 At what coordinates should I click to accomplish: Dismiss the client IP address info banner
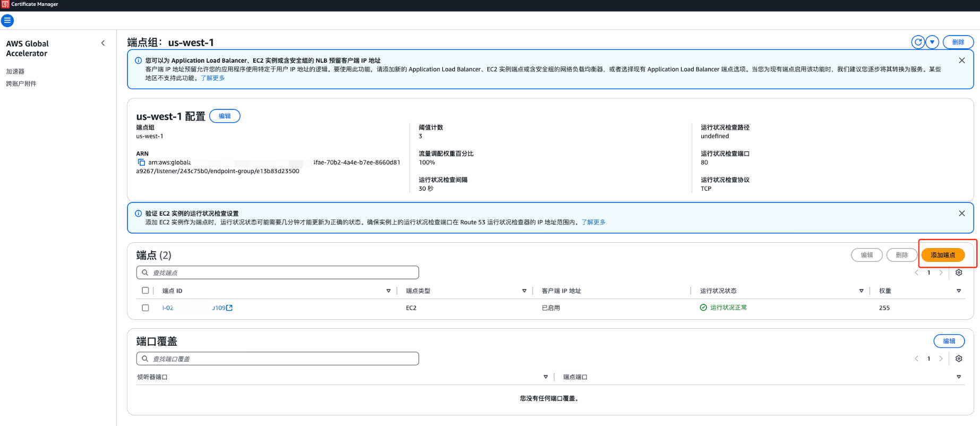962,61
